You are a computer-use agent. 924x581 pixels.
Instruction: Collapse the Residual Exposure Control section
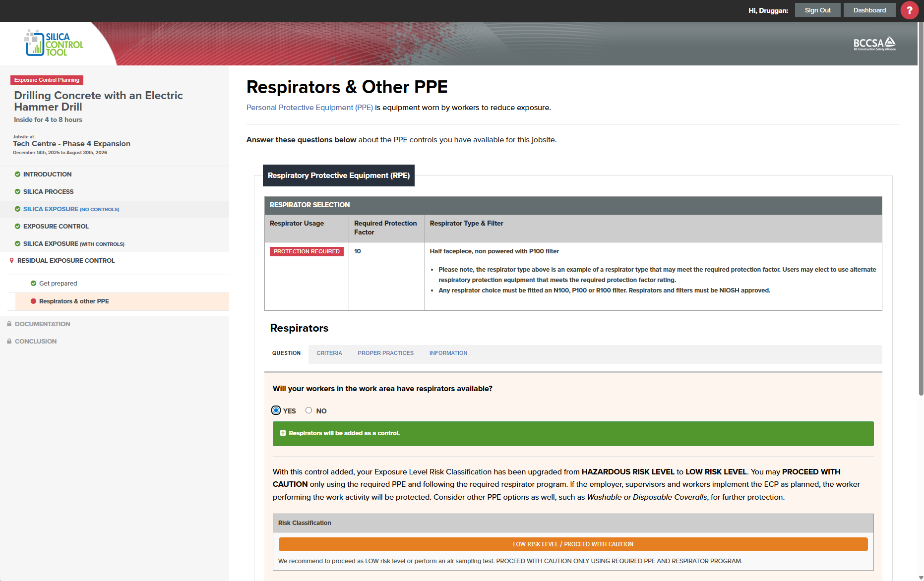66,261
